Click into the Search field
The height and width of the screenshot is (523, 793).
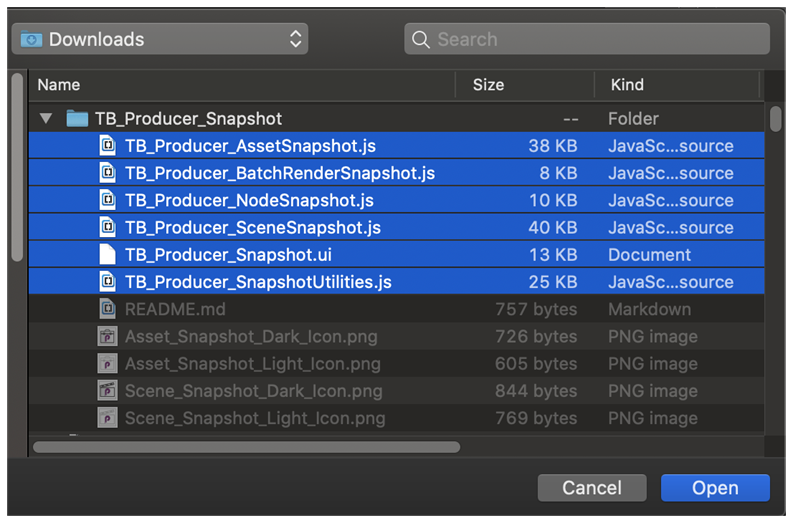(587, 39)
